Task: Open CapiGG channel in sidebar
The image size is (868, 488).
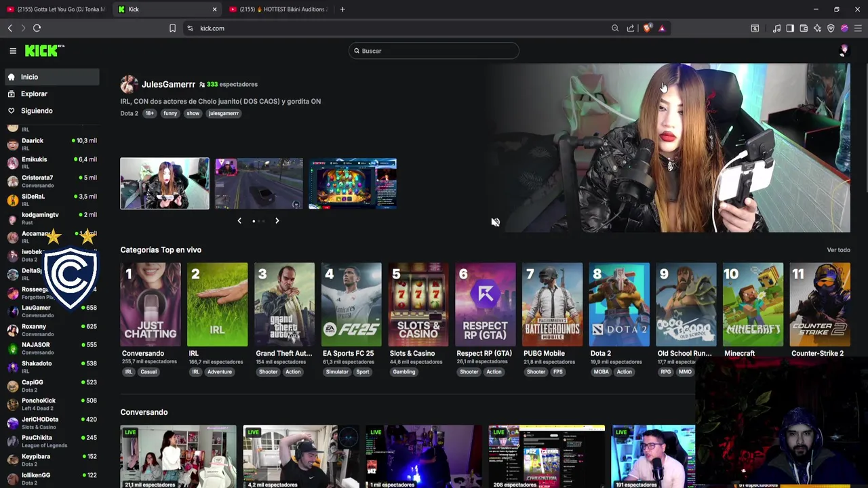Action: point(52,386)
